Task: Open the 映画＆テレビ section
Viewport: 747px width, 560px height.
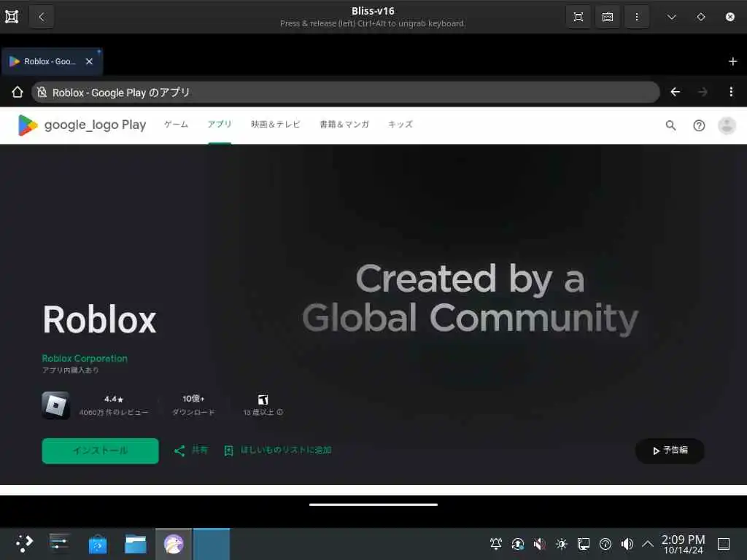Action: point(275,124)
